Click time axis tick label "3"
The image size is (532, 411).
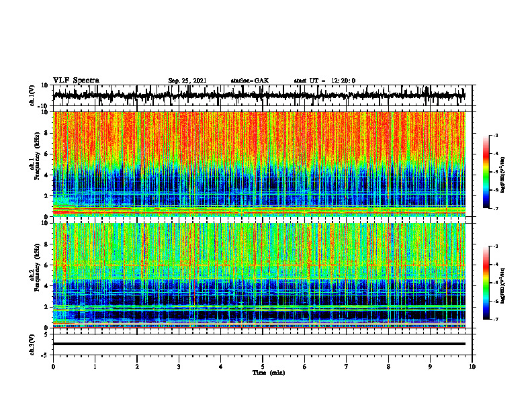[x=179, y=367]
